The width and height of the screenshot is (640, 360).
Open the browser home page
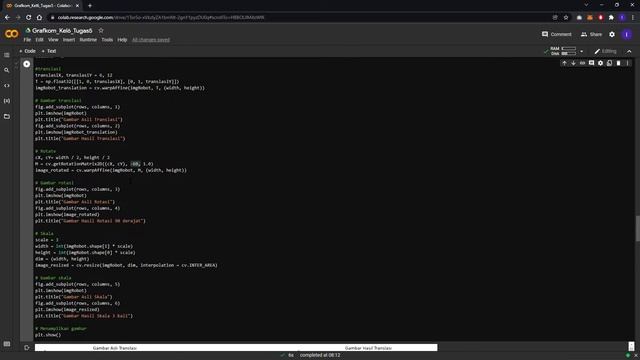39,18
